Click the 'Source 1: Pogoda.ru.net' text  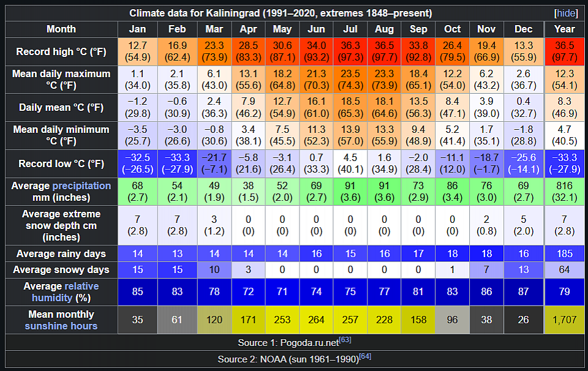coord(288,343)
